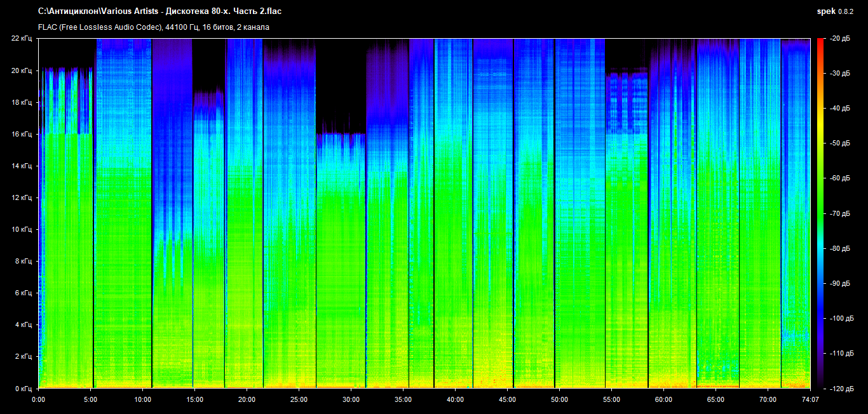Click the 14 кГц frequency label

22,166
